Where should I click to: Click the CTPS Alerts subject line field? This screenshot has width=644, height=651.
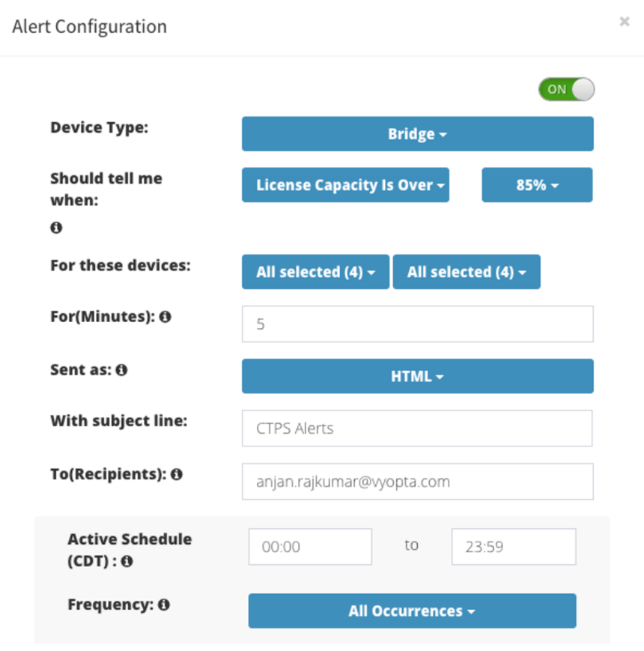click(417, 428)
